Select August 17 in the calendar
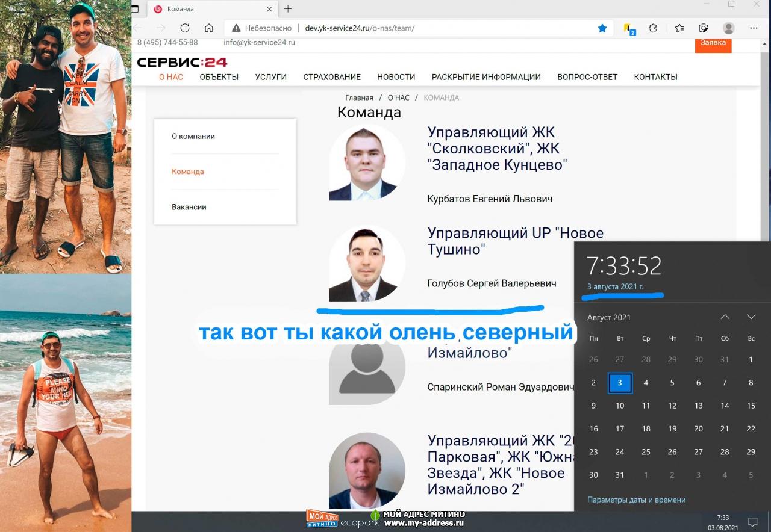 pyautogui.click(x=620, y=429)
